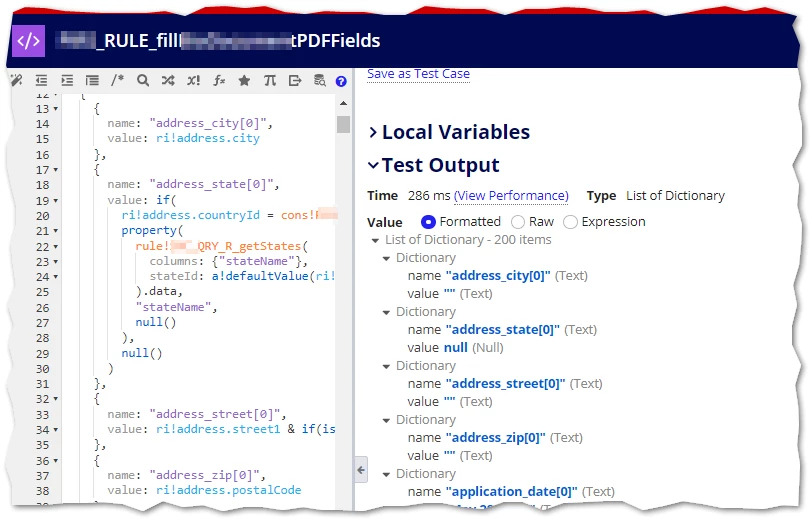812x521 pixels.
Task: Click the magic wand format icon
Action: tap(16, 80)
